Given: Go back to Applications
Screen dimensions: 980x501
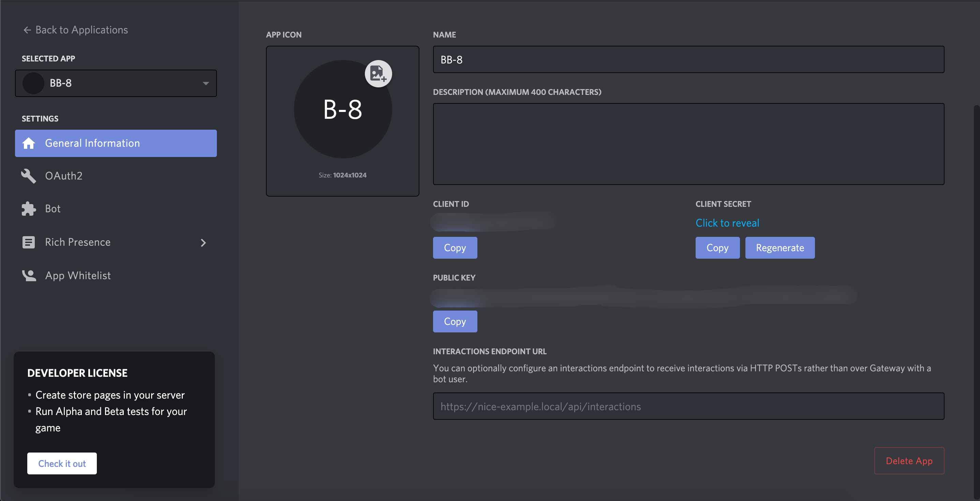Looking at the screenshot, I should pyautogui.click(x=76, y=30).
